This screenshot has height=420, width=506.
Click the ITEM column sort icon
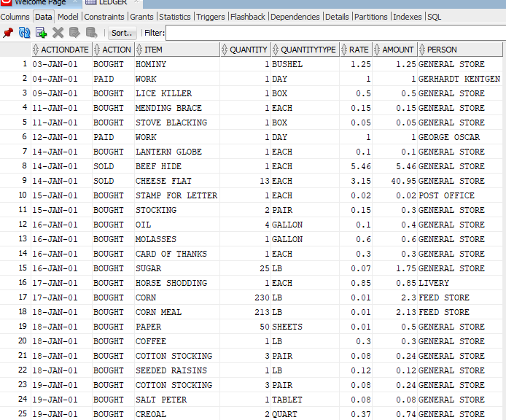[x=139, y=50]
